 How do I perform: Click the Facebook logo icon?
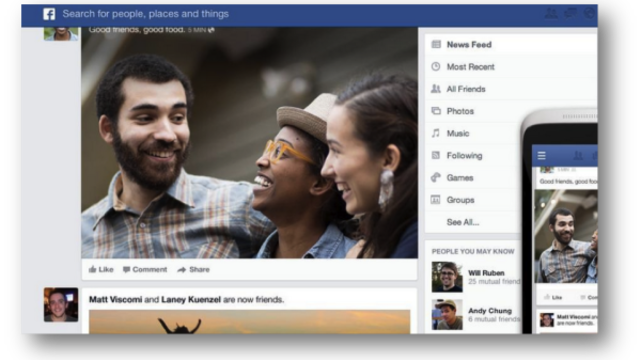(x=49, y=14)
